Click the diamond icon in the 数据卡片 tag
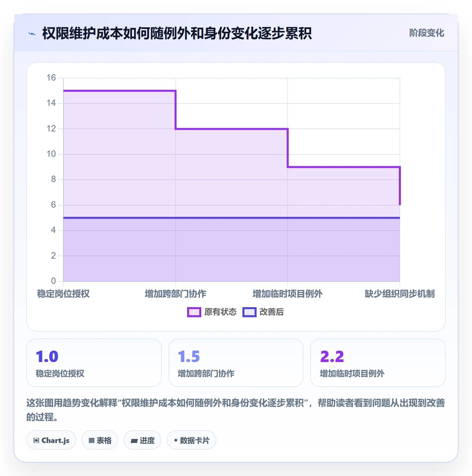Viewport: 472px width, 476px height. [176, 440]
